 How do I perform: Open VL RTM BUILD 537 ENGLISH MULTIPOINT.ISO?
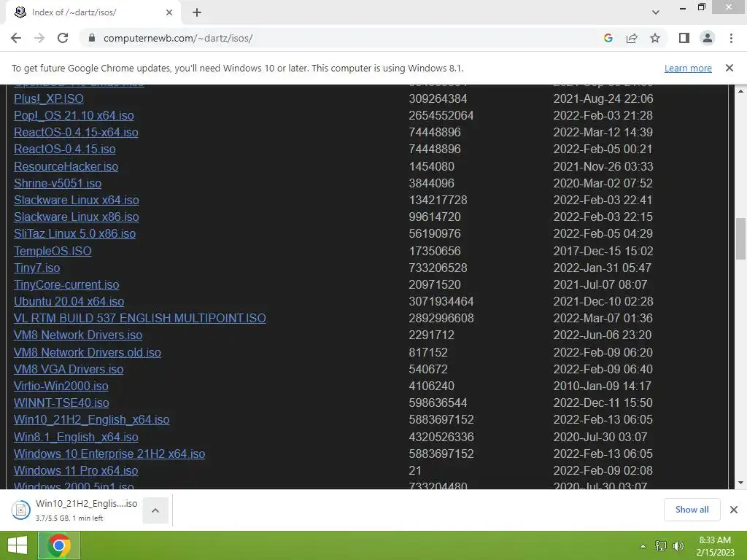click(x=139, y=318)
